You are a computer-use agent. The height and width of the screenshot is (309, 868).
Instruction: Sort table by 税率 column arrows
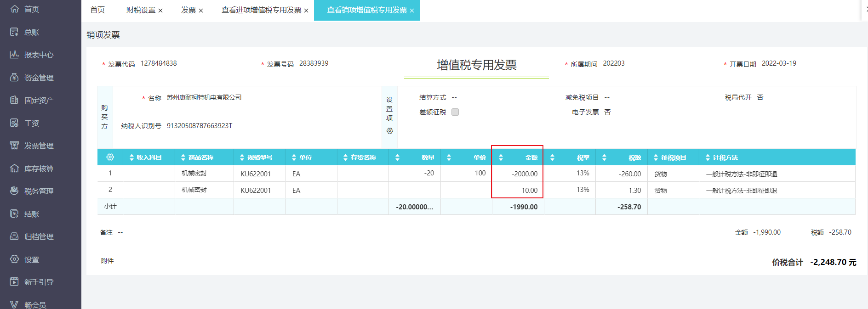(x=552, y=157)
